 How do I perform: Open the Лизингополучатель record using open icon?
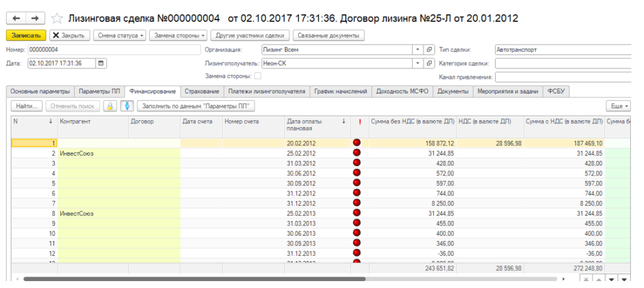point(430,63)
